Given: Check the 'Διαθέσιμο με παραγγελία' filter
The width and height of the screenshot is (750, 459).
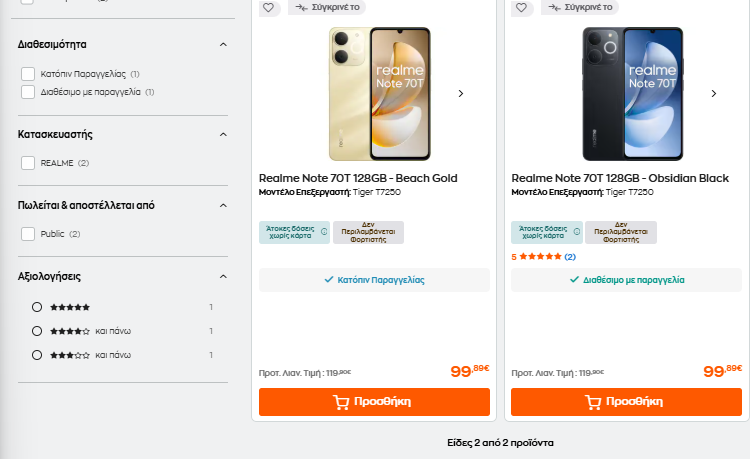Looking at the screenshot, I should (28, 92).
